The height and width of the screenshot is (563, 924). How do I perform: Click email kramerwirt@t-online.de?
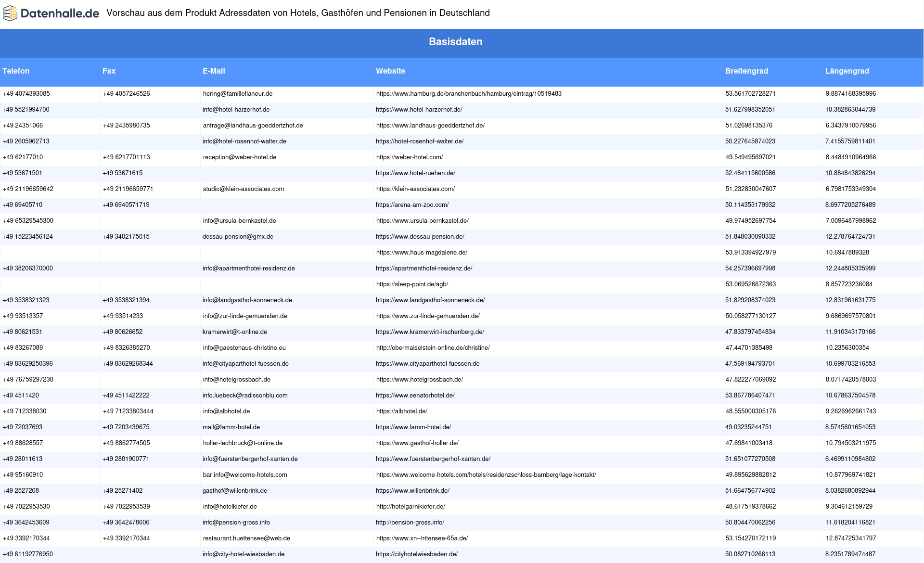pos(235,332)
